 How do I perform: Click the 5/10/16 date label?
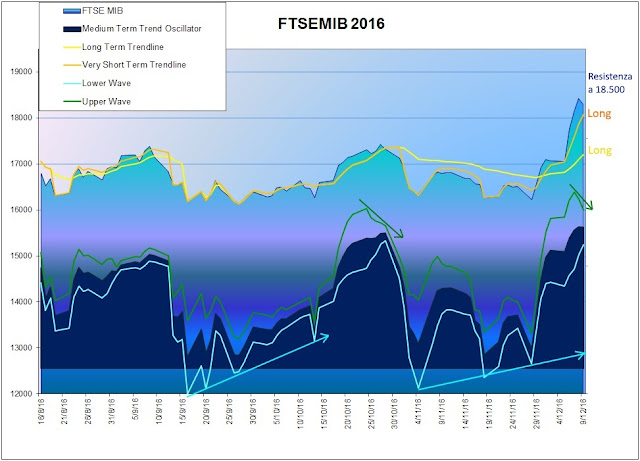(x=278, y=412)
